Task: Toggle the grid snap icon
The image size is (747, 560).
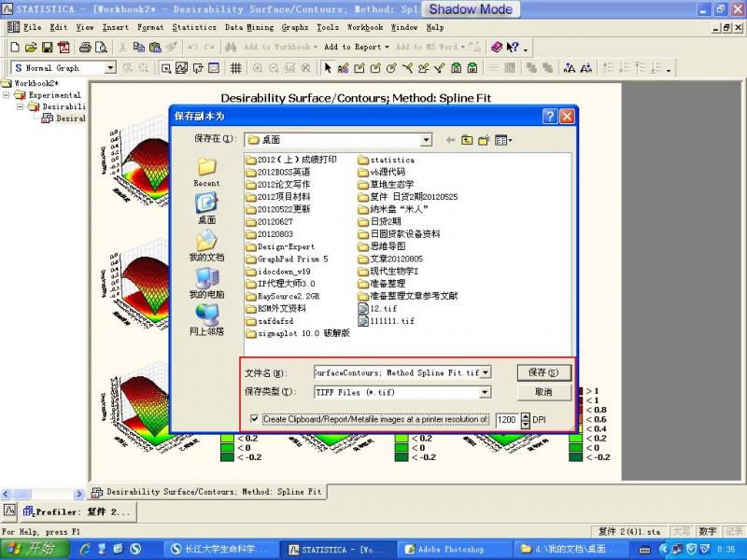Action: (236, 68)
